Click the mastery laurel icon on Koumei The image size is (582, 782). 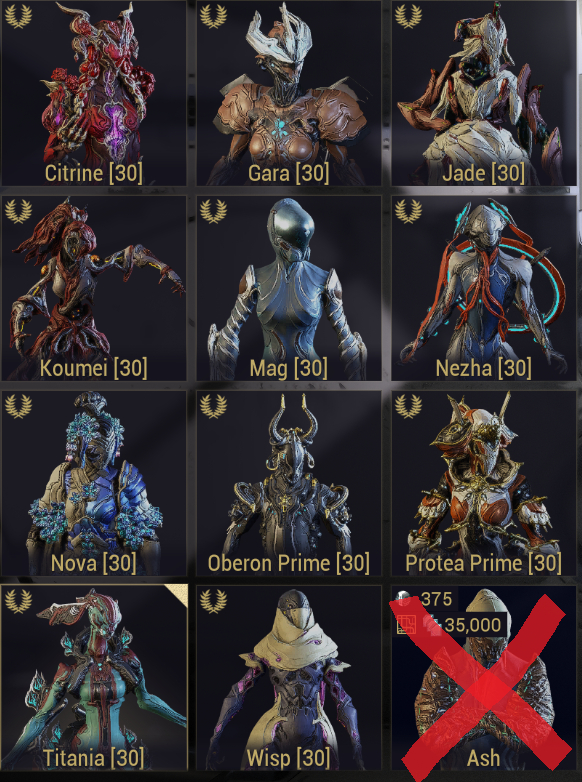pyautogui.click(x=18, y=211)
